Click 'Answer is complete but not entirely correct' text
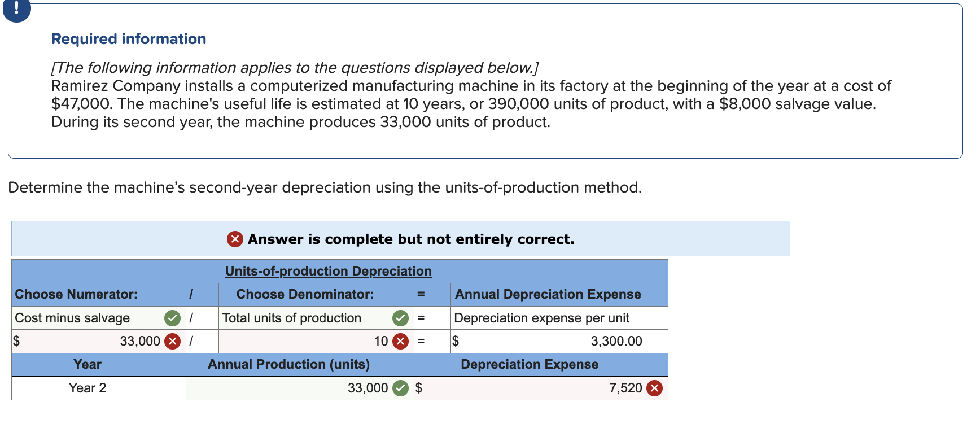The image size is (980, 428). [411, 239]
